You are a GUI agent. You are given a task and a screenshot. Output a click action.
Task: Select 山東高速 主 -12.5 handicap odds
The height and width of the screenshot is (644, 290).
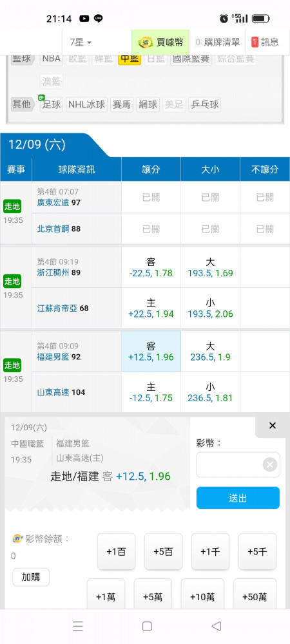[151, 392]
